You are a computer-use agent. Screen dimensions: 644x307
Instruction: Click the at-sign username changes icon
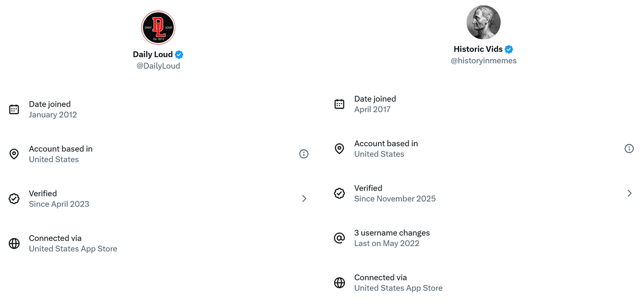[339, 238]
